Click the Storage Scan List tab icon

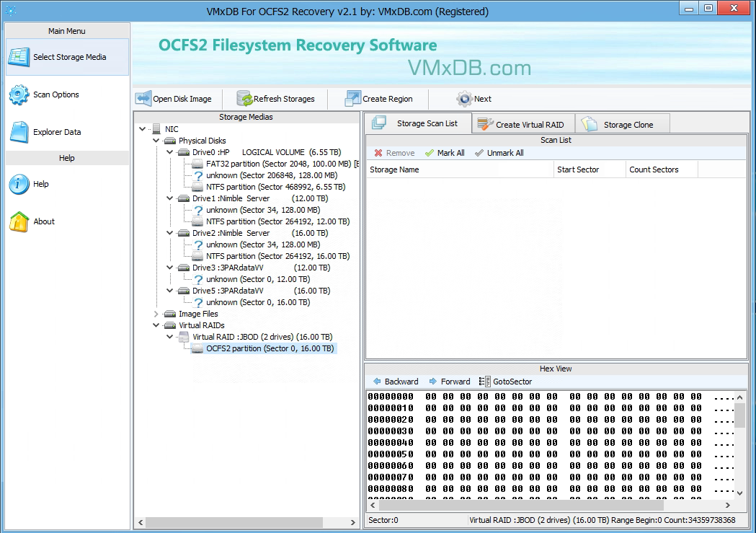click(x=379, y=123)
